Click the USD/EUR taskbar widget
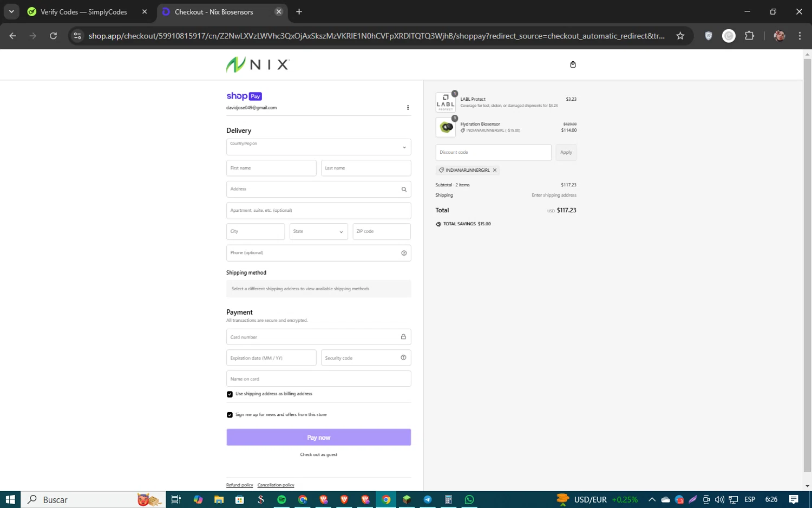The height and width of the screenshot is (508, 812). (x=597, y=499)
